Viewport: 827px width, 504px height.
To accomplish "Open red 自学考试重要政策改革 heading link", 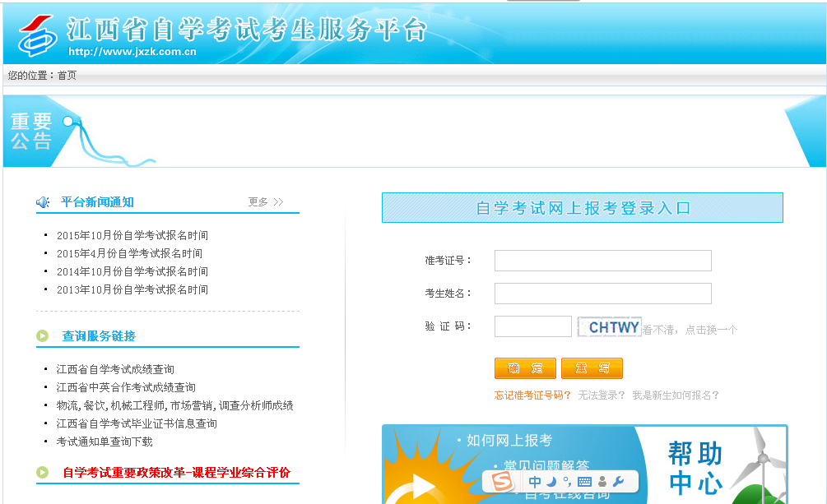I will (177, 473).
